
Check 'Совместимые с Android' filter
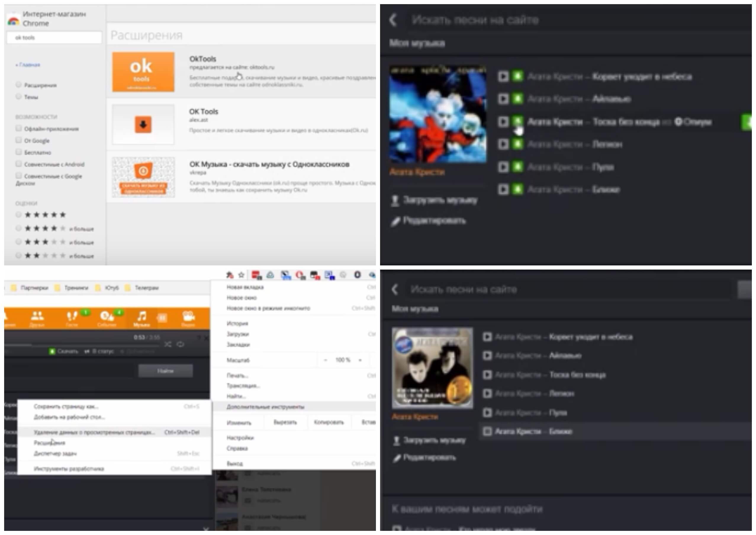[x=18, y=164]
